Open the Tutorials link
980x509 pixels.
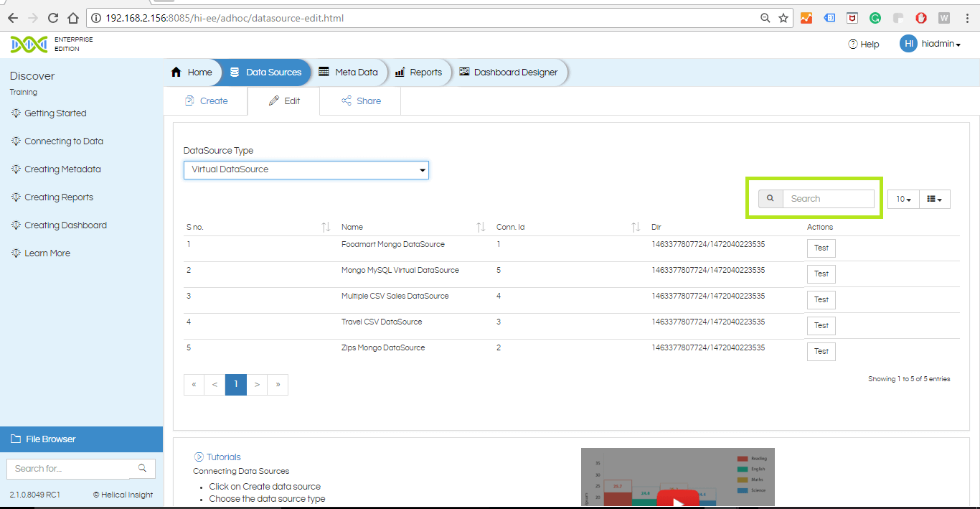[x=217, y=457]
